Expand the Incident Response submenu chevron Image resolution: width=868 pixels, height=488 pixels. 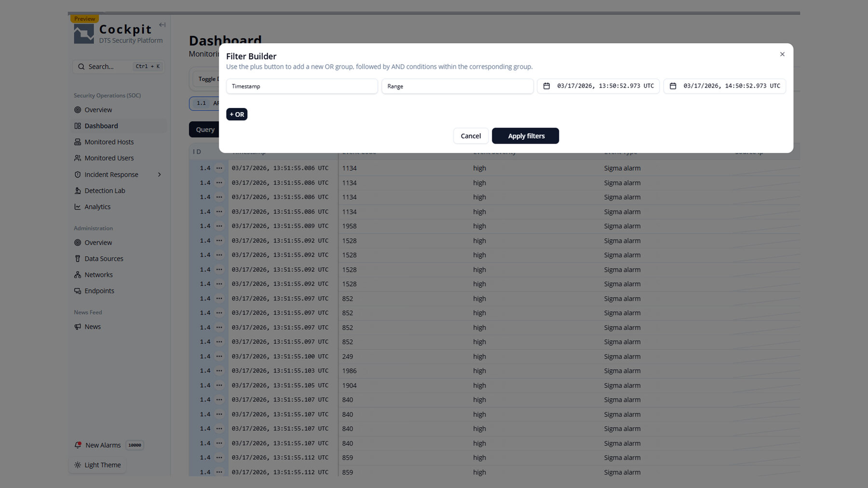[x=159, y=174]
